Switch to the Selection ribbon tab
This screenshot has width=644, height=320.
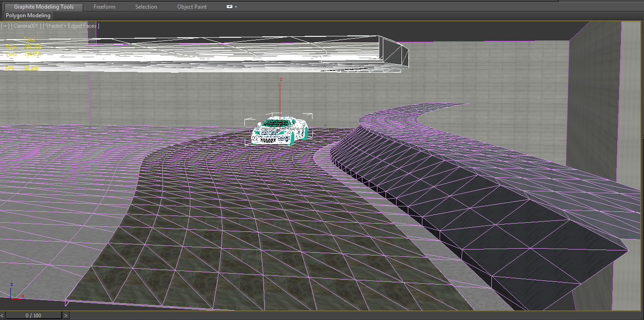[146, 7]
